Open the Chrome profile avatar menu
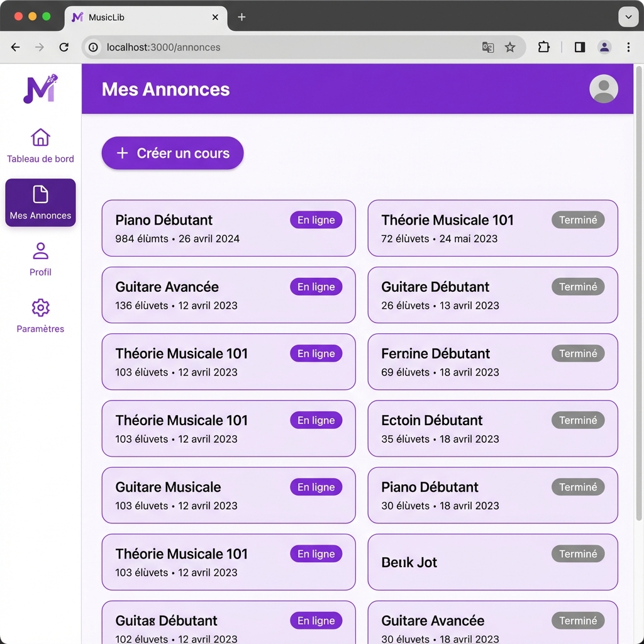Viewport: 644px width, 644px height. pyautogui.click(x=604, y=47)
